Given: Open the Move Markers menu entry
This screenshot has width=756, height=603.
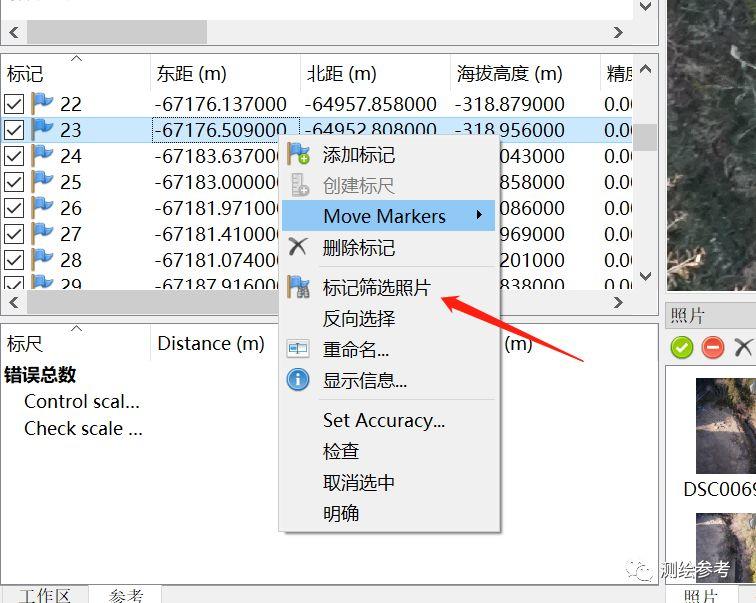Looking at the screenshot, I should click(389, 215).
